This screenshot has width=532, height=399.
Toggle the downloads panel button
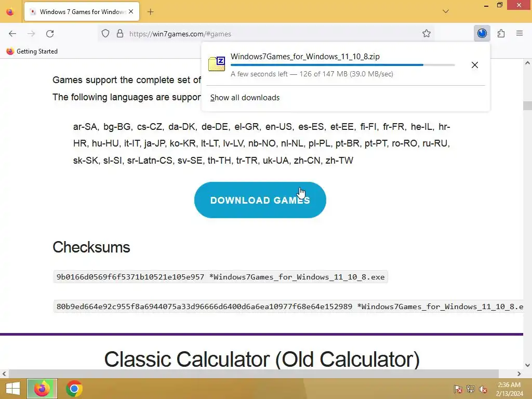[482, 33]
